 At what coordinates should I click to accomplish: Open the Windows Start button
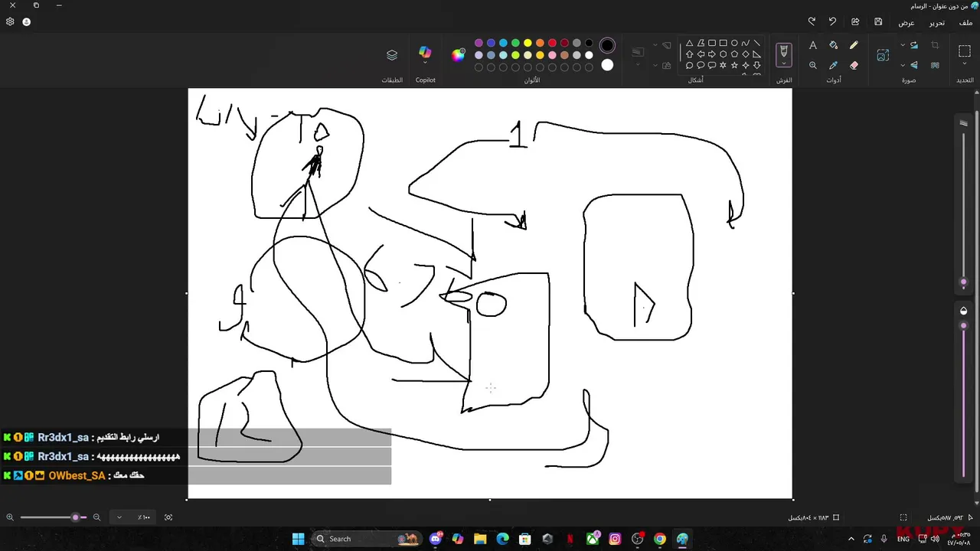(x=298, y=539)
